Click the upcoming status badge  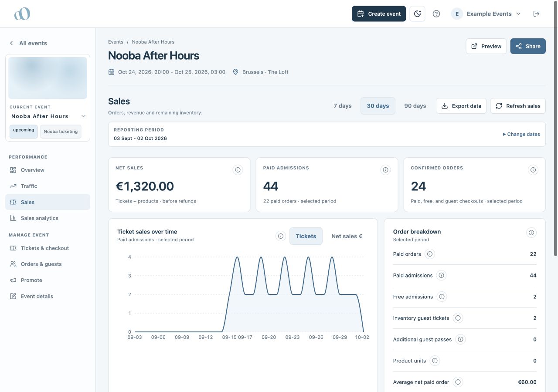[24, 132]
